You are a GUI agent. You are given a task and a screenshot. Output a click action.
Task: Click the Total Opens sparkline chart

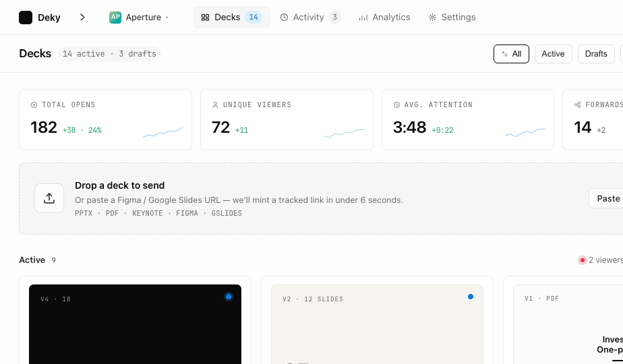(163, 132)
